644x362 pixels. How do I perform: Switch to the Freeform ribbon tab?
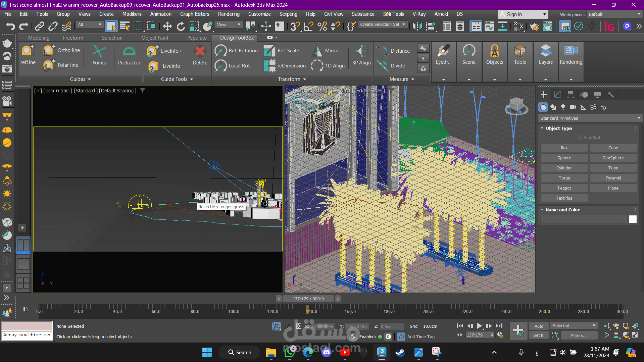[x=73, y=38]
